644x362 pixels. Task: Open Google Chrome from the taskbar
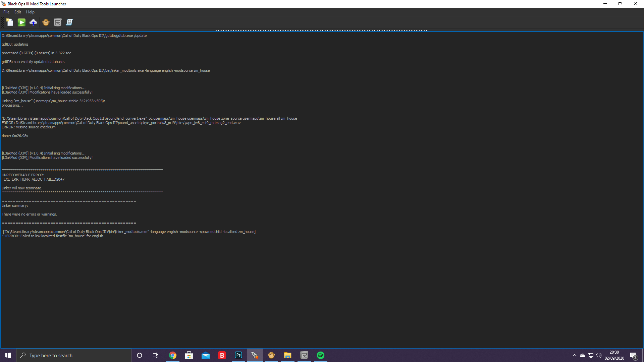[x=173, y=355]
